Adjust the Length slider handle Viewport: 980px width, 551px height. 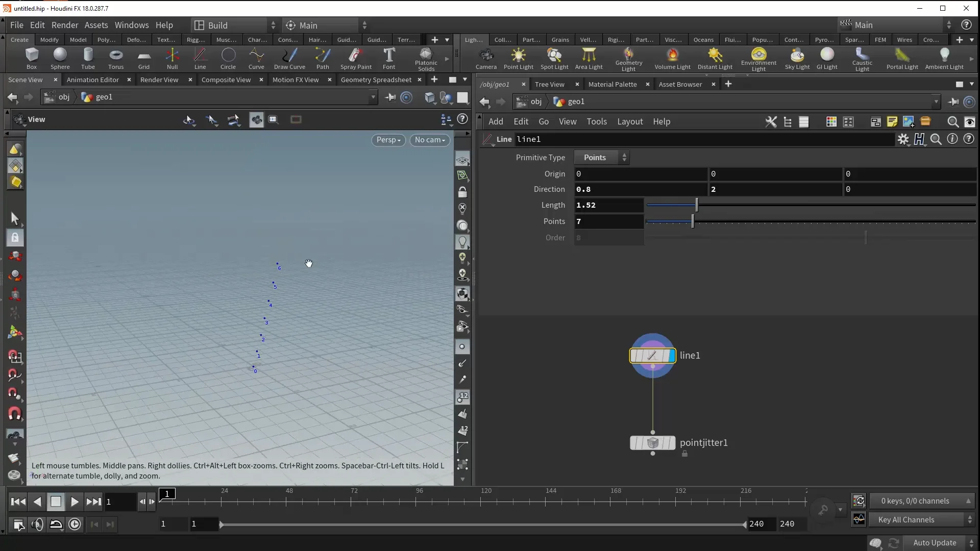(697, 205)
